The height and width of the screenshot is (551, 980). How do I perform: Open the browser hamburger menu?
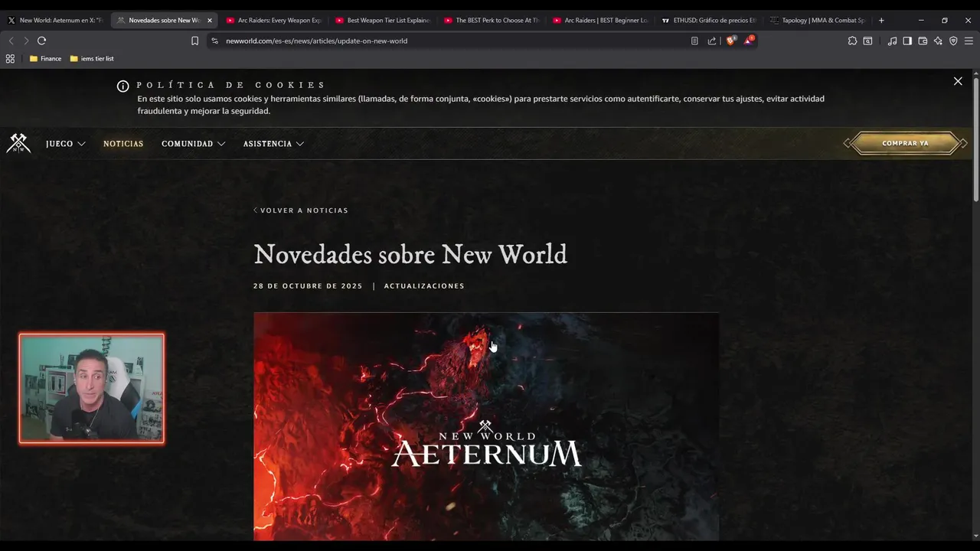(x=969, y=41)
